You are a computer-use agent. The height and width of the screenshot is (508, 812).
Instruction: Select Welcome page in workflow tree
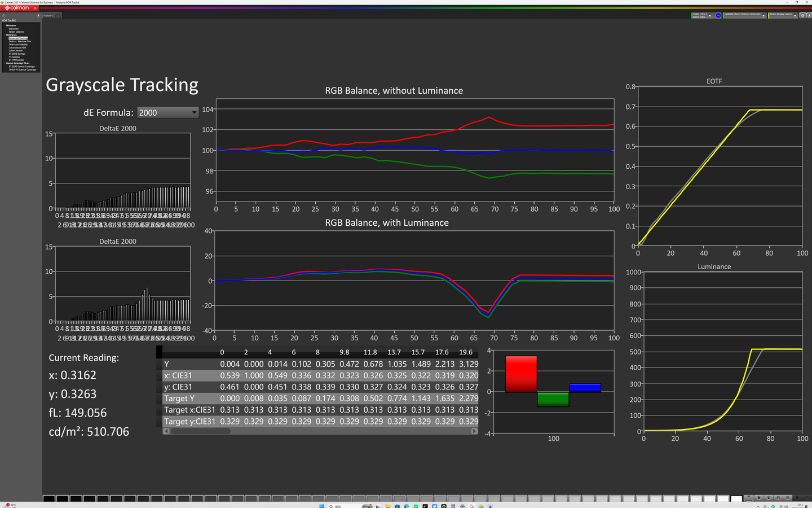(14, 29)
